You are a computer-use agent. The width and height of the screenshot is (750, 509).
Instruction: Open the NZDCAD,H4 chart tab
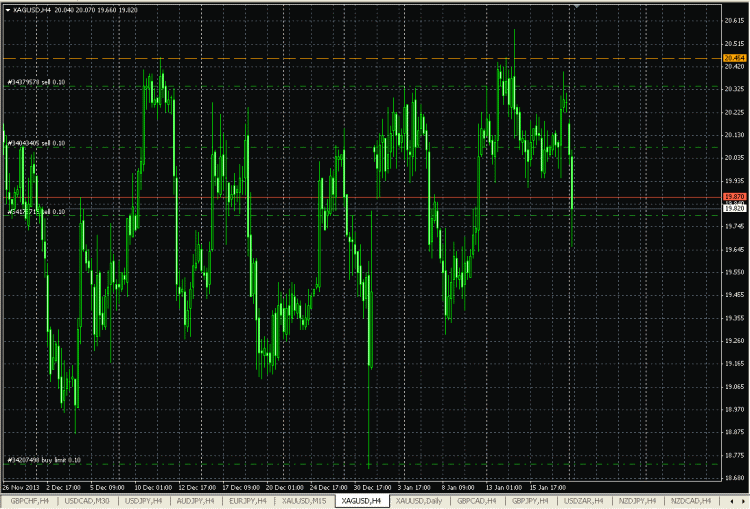coord(691,501)
